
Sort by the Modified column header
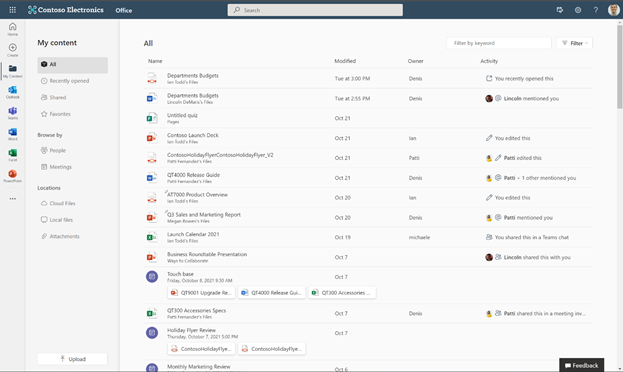coord(345,61)
